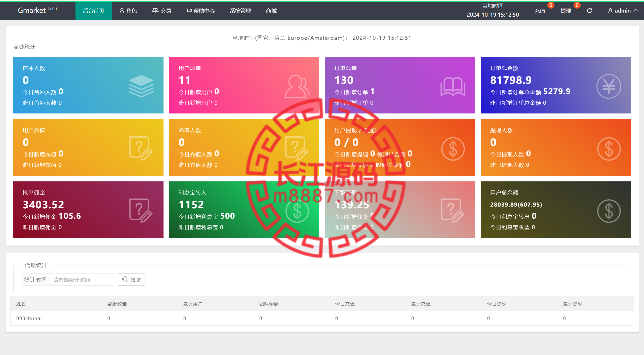The width and height of the screenshot is (644, 355).
Task: Click the 今日新增订单总金额 5279.9 value
Action: [x=557, y=91]
